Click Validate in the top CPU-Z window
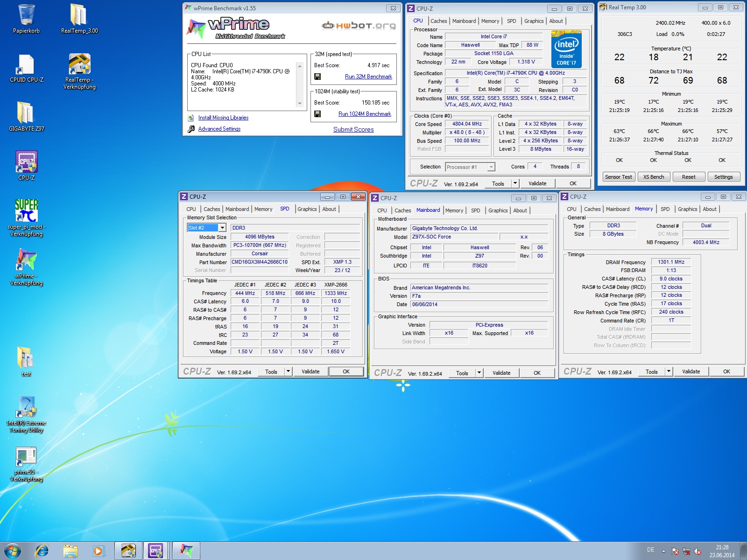Screen dimensions: 747x560 point(537,183)
